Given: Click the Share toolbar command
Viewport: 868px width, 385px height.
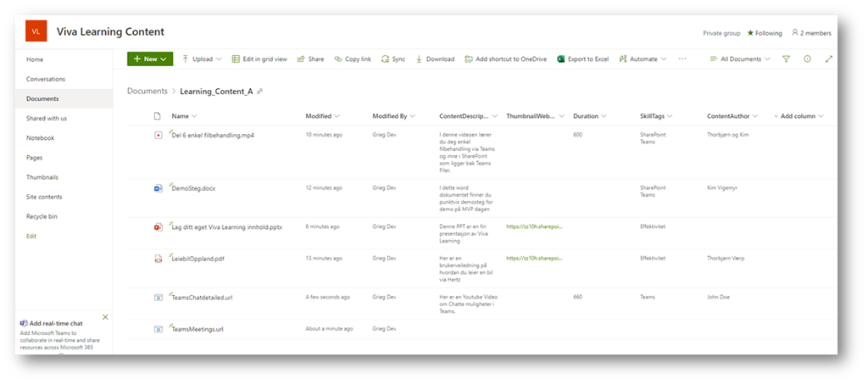Looking at the screenshot, I should 310,59.
